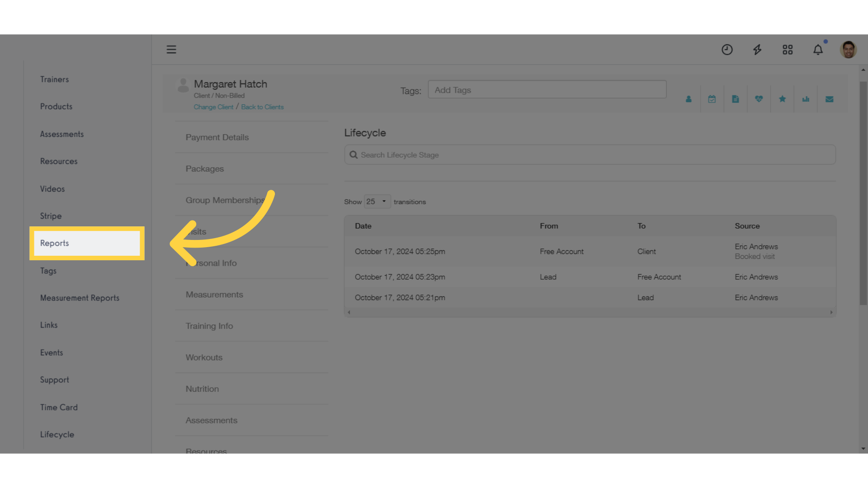Open the document files icon
868x488 pixels.
735,99
